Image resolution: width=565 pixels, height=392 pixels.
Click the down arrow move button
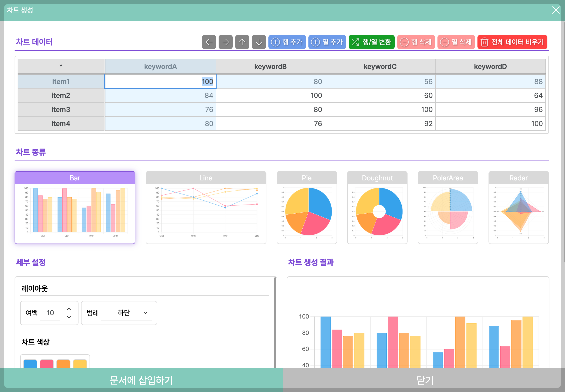(259, 42)
